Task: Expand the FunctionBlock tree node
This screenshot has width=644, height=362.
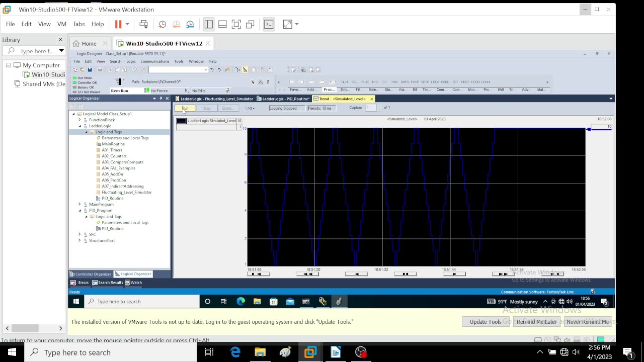Action: click(79, 120)
